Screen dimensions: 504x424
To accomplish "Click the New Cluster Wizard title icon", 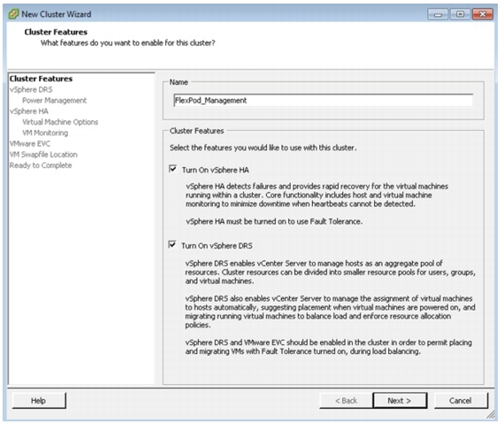I will click(13, 14).
